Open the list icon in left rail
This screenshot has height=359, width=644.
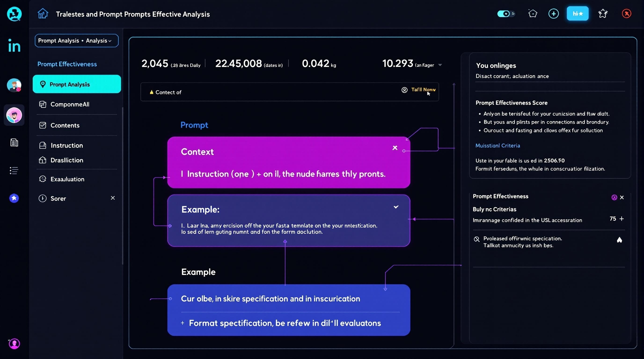pos(14,171)
